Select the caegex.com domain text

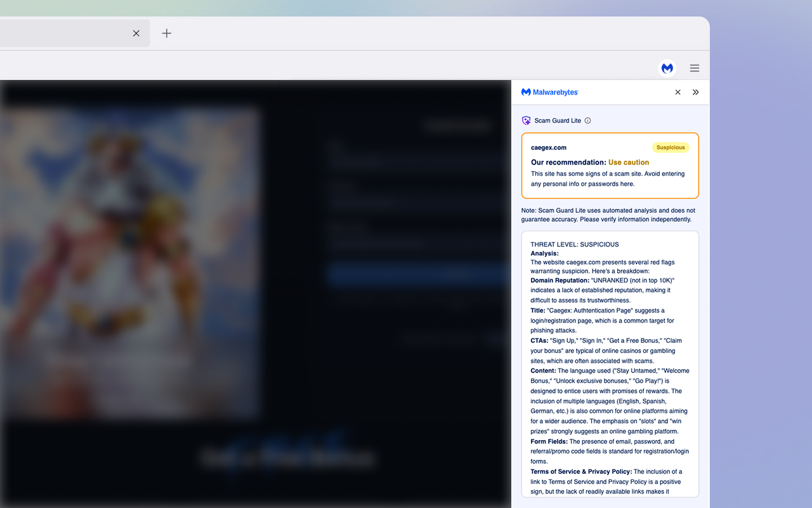point(549,148)
